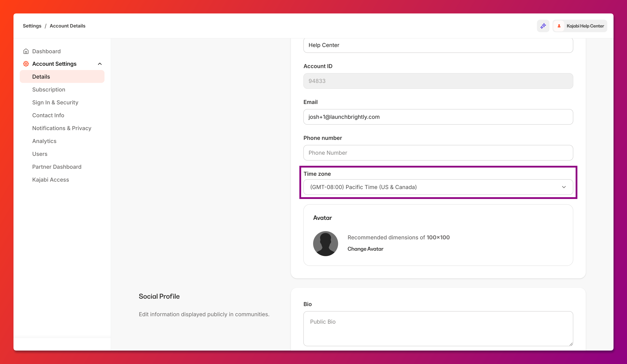This screenshot has height=364, width=627.
Task: Click the Social Profile heading text
Action: pos(159,297)
